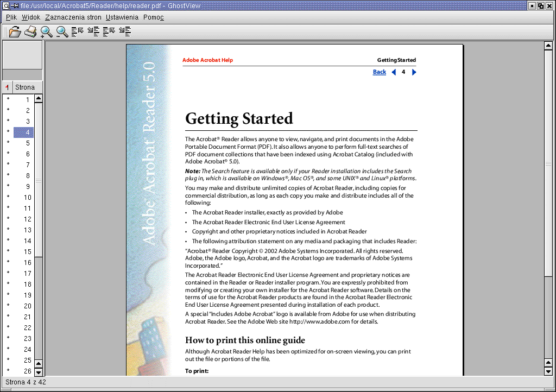The image size is (556, 392).
Task: Jump to page 13 in the list
Action: pos(24,230)
